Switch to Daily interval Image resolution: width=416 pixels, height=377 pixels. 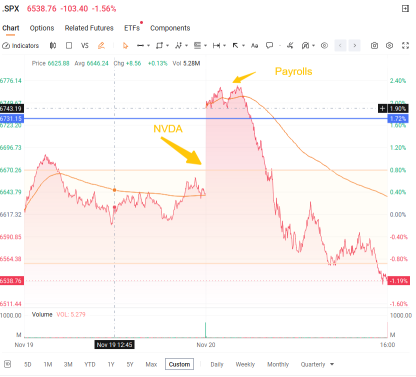pyautogui.click(x=217, y=364)
